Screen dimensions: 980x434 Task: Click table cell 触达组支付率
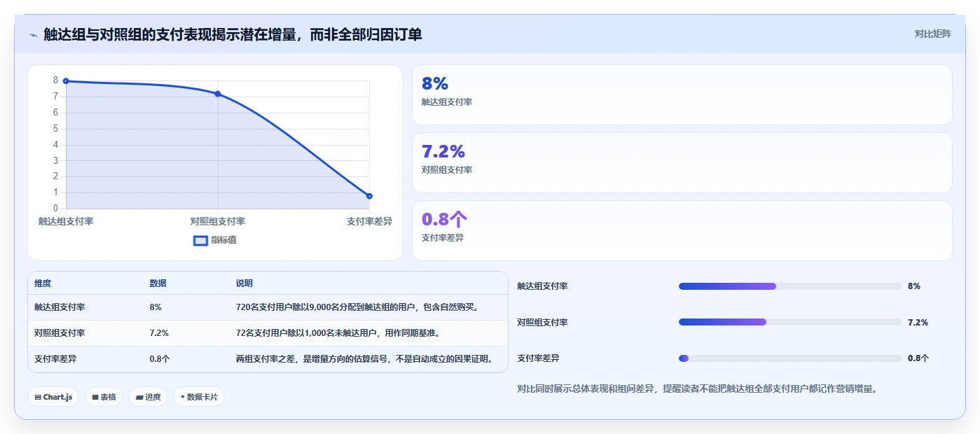tap(60, 307)
